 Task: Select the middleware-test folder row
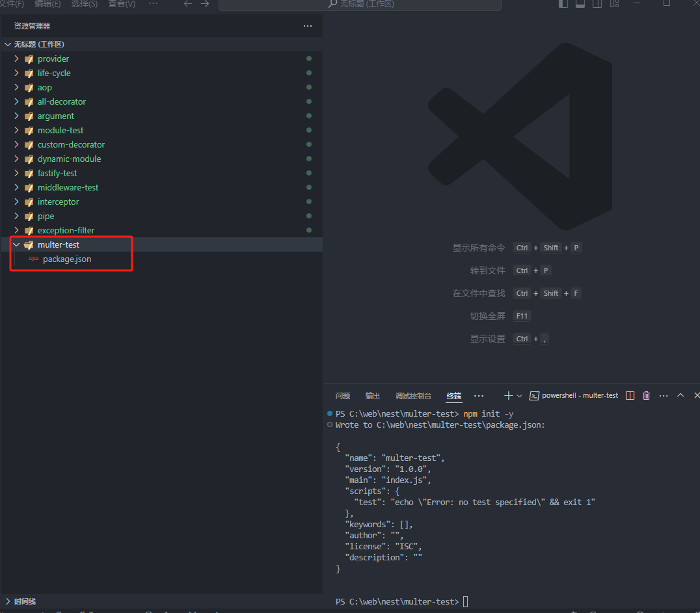[161, 187]
